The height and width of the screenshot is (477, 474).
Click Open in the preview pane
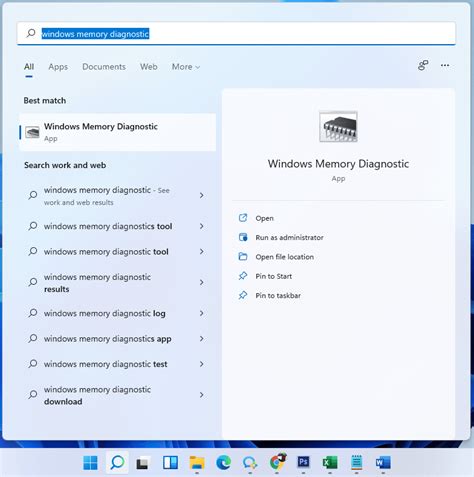click(264, 218)
